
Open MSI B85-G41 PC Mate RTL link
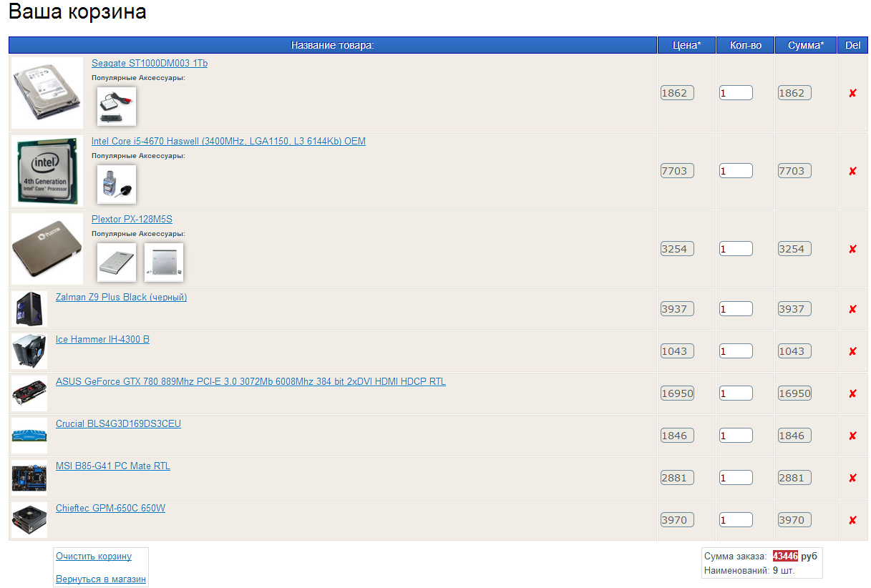[113, 466]
